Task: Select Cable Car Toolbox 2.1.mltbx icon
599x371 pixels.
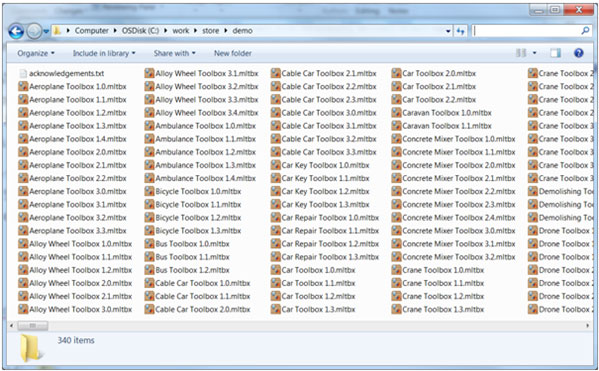Action: pyautogui.click(x=275, y=73)
